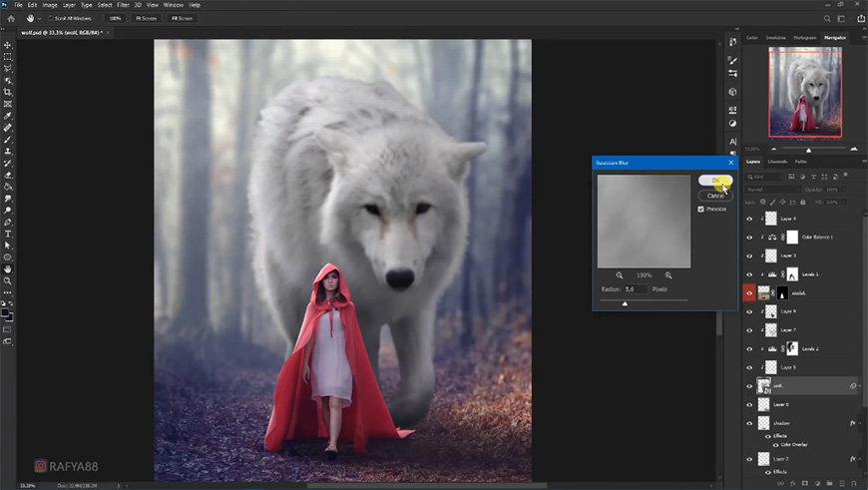The height and width of the screenshot is (490, 868).
Task: Switch to the Histogram tab
Action: (x=805, y=38)
